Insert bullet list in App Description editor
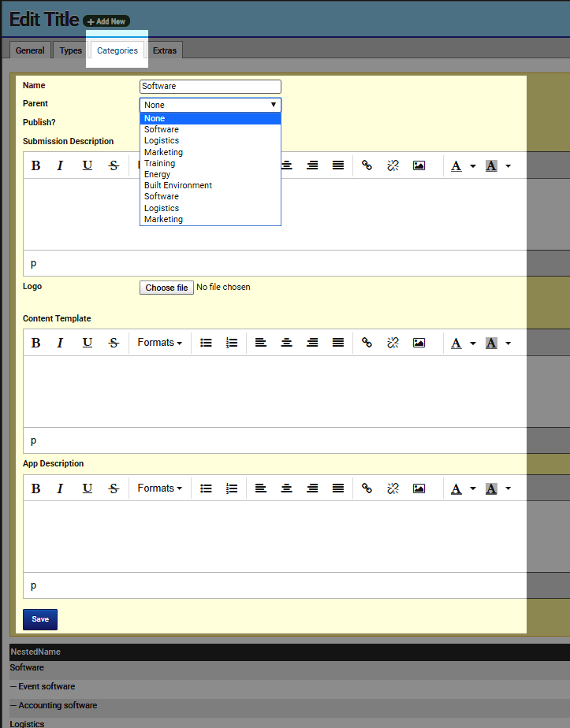This screenshot has height=728, width=570. pyautogui.click(x=206, y=488)
